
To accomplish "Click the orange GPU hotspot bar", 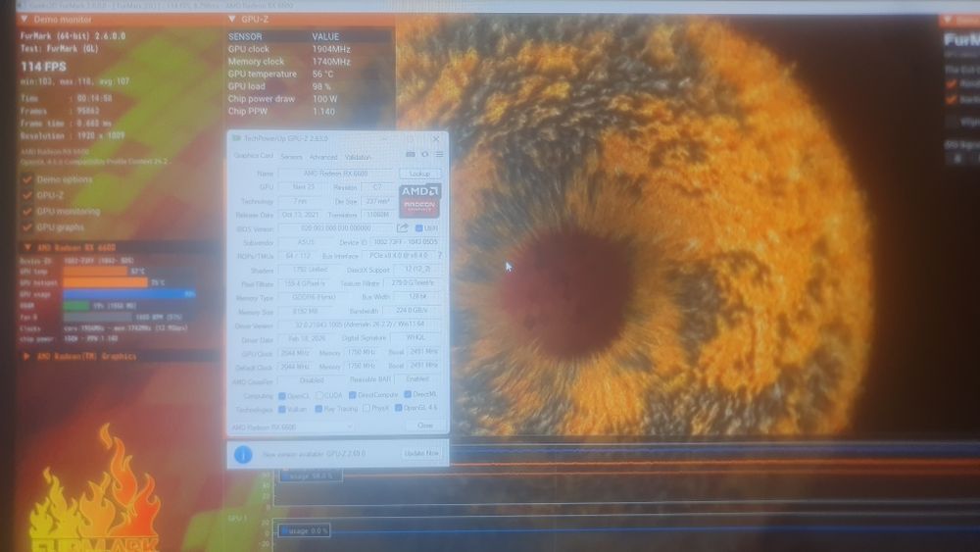I will (106, 282).
